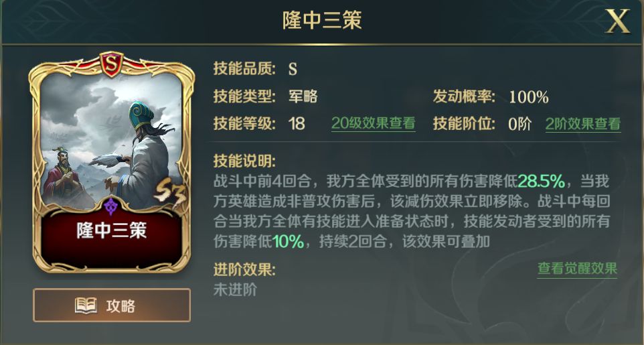This screenshot has width=644, height=345.
Task: Click the 技能品质 S value
Action: [x=293, y=69]
